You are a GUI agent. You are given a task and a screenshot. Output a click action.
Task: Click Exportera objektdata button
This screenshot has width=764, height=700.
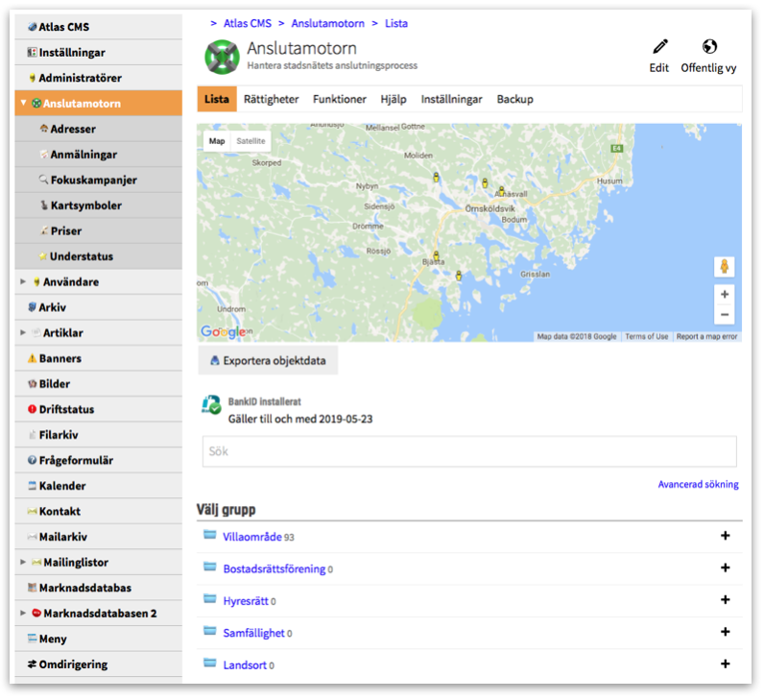(x=268, y=361)
